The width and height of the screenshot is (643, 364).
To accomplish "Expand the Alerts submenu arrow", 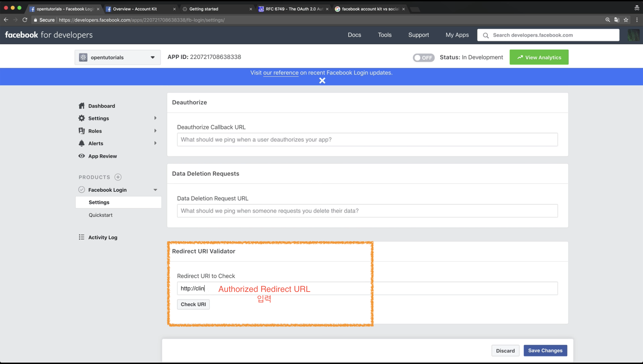I will click(155, 143).
